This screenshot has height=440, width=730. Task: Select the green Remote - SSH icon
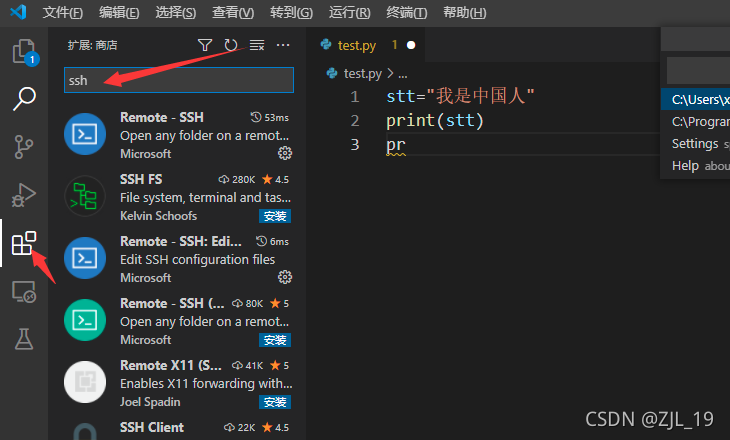pos(85,320)
